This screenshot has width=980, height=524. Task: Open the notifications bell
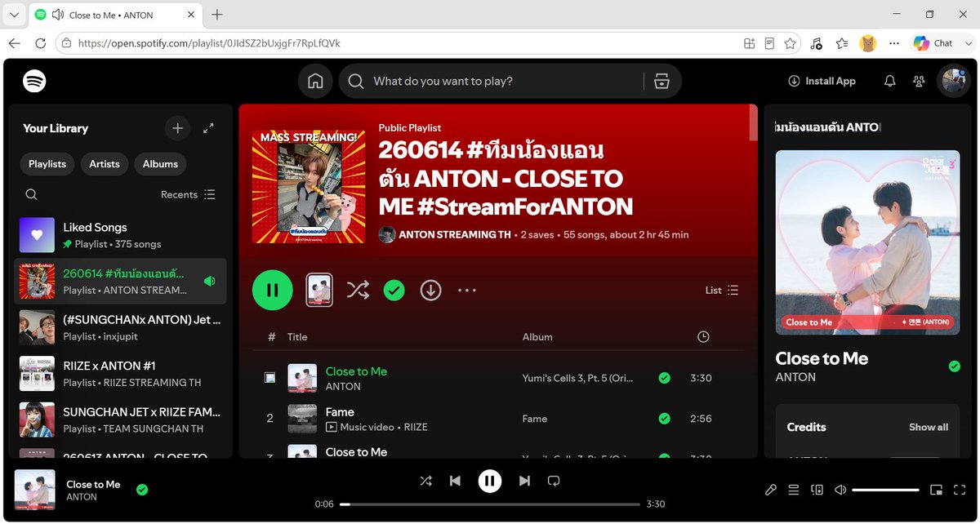pyautogui.click(x=890, y=81)
